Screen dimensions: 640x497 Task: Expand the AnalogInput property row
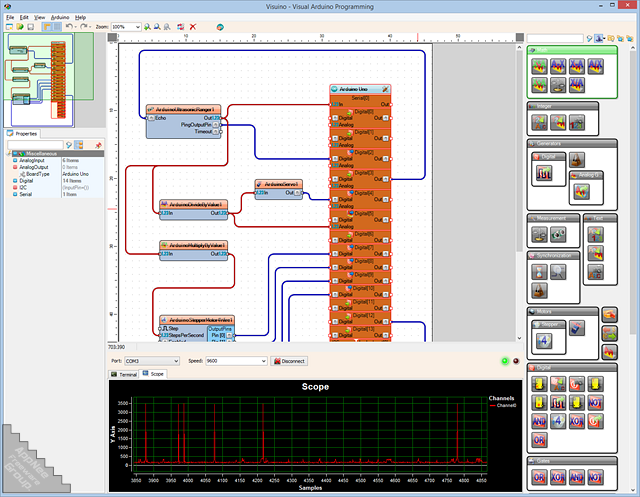(x=15, y=160)
